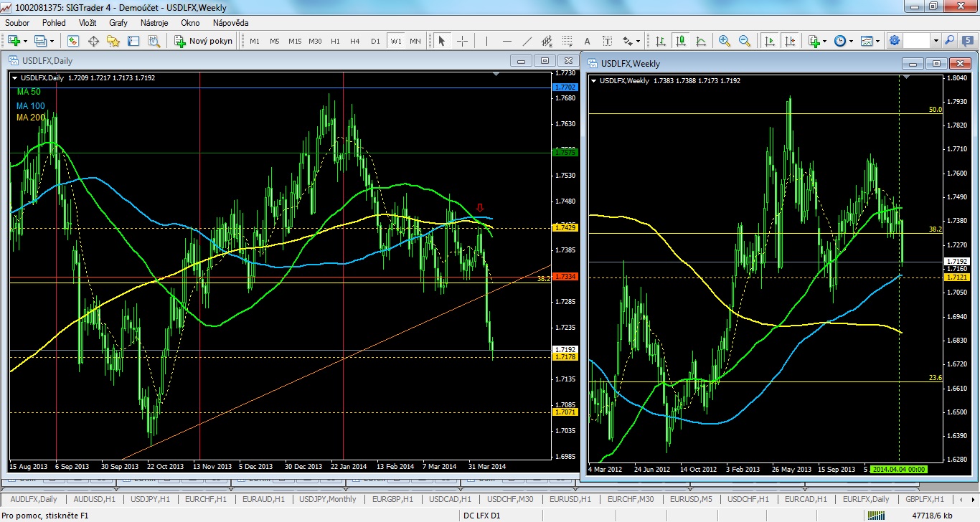The width and height of the screenshot is (980, 522).
Task: Switch timeframe to M15
Action: point(295,42)
